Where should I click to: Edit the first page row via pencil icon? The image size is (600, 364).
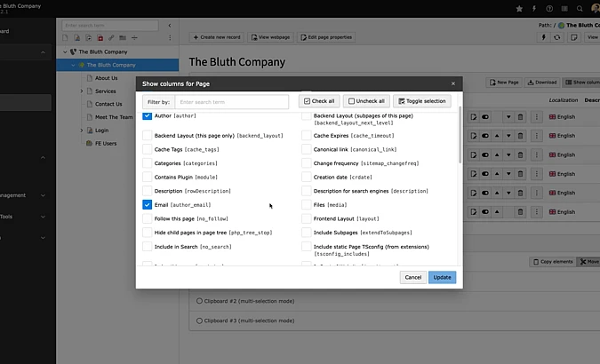tap(475, 116)
